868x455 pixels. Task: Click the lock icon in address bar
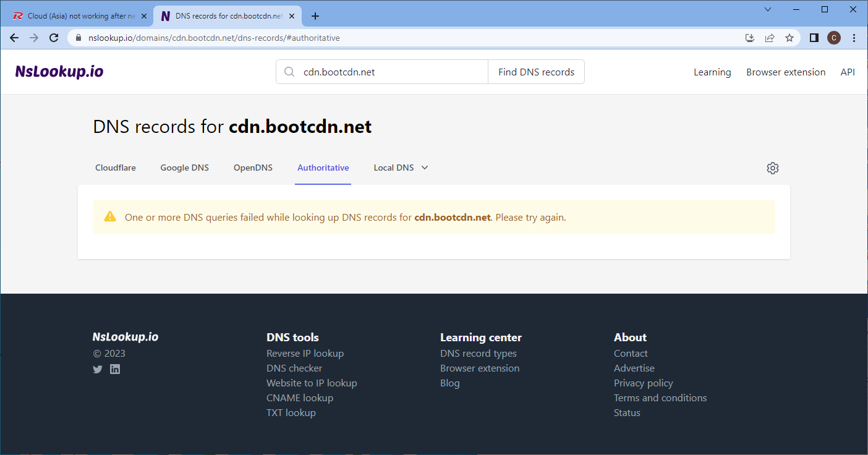point(79,38)
